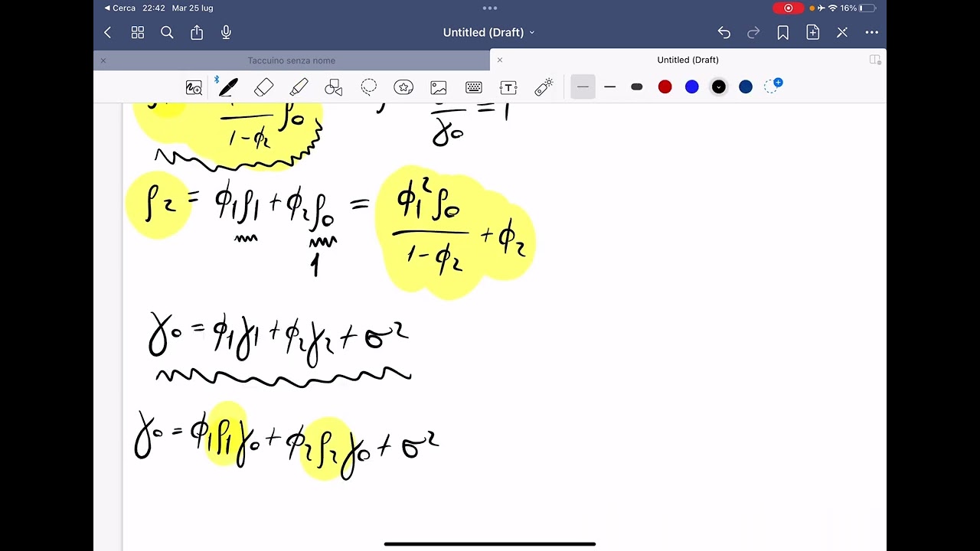
Task: Close the Taccuino senza nome tab
Action: click(x=103, y=60)
